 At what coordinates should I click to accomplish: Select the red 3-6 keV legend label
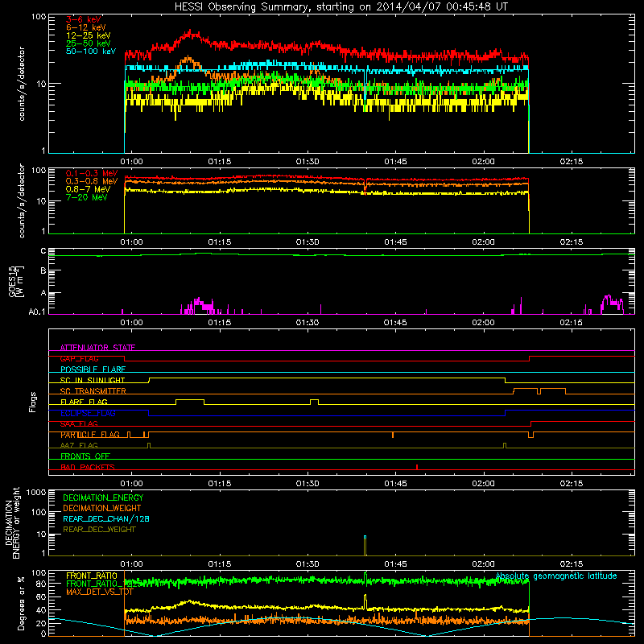click(x=83, y=19)
